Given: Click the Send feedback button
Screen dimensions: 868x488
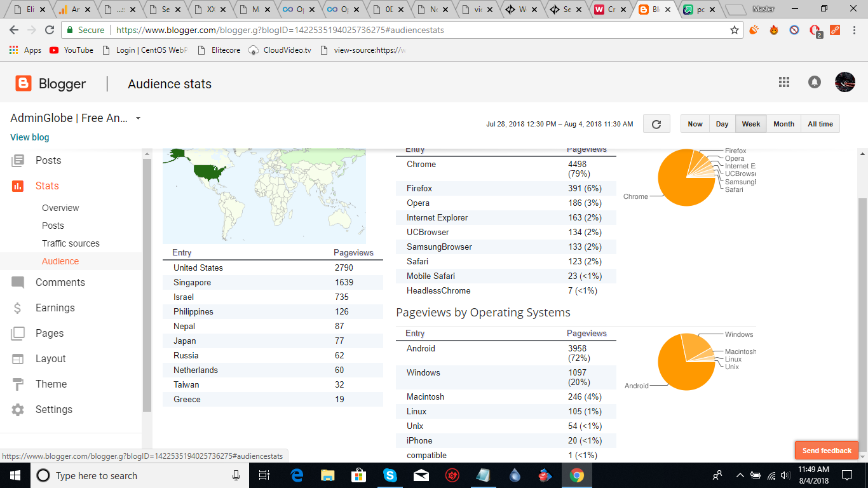Looking at the screenshot, I should pos(827,451).
